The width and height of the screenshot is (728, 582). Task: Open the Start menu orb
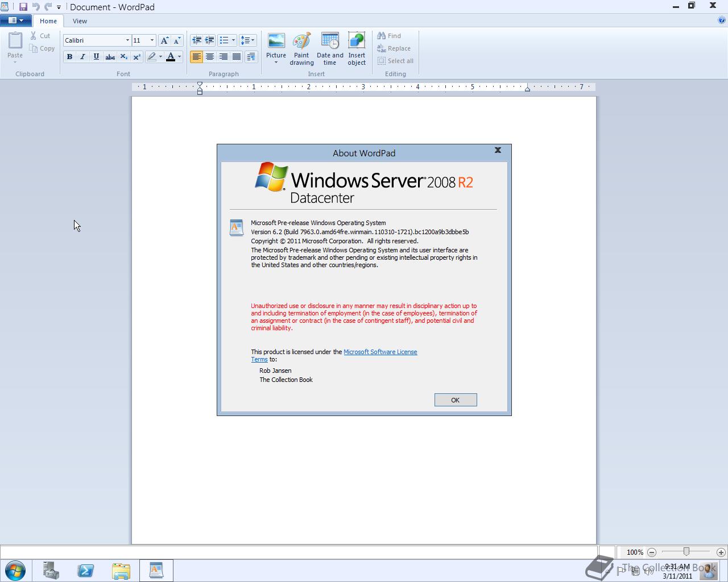(15, 570)
